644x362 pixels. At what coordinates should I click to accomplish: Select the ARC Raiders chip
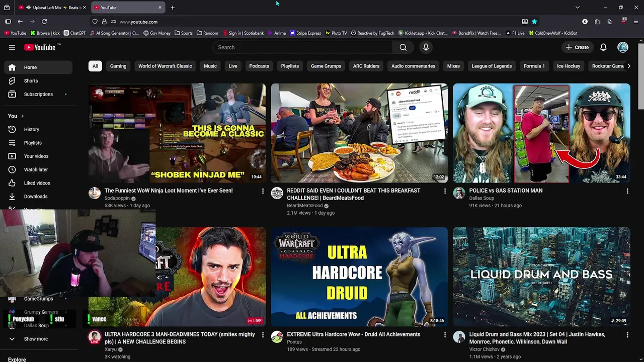coord(366,66)
